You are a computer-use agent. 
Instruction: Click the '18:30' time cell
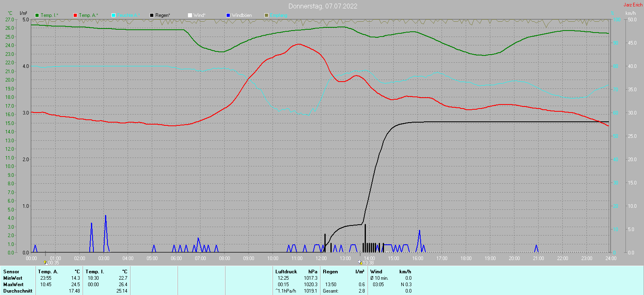pos(93,278)
